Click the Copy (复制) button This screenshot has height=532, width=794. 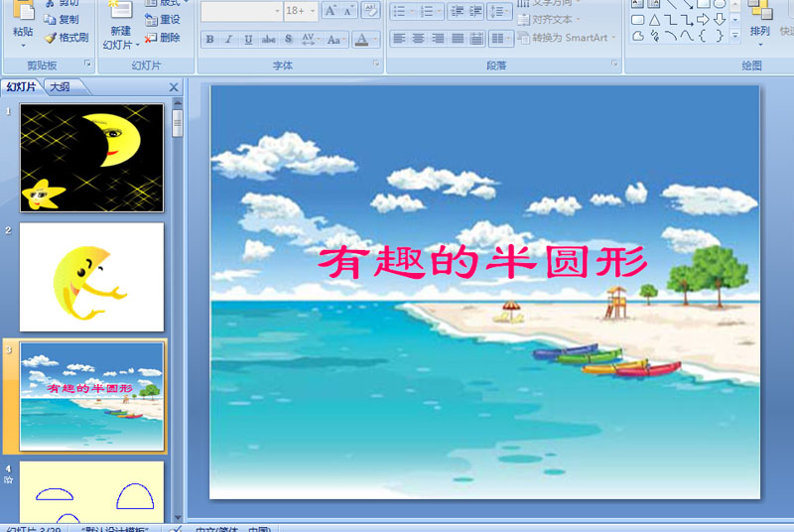coord(62,19)
